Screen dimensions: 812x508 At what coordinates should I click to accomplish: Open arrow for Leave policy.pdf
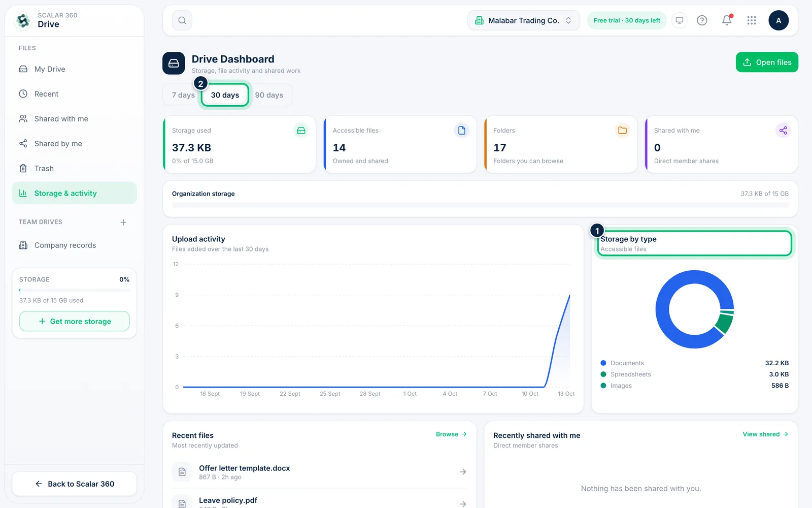(x=463, y=503)
